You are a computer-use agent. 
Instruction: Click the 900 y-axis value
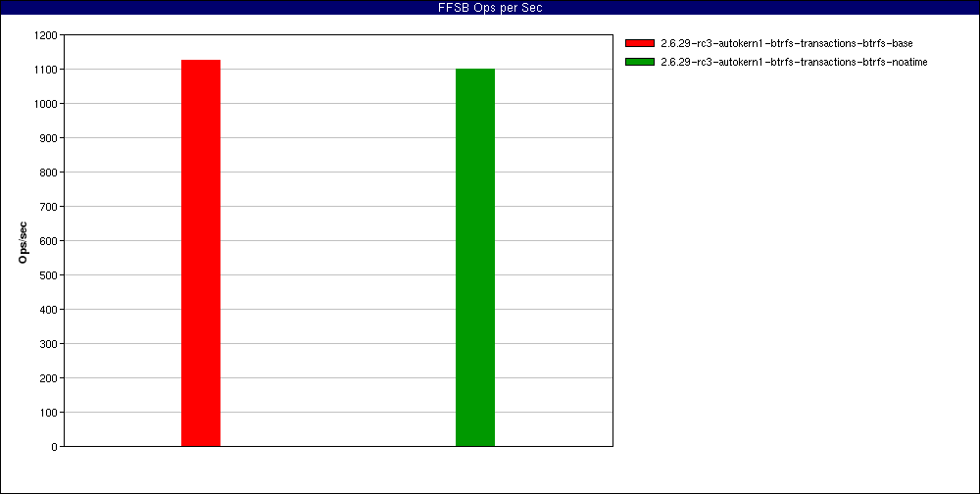(49, 138)
